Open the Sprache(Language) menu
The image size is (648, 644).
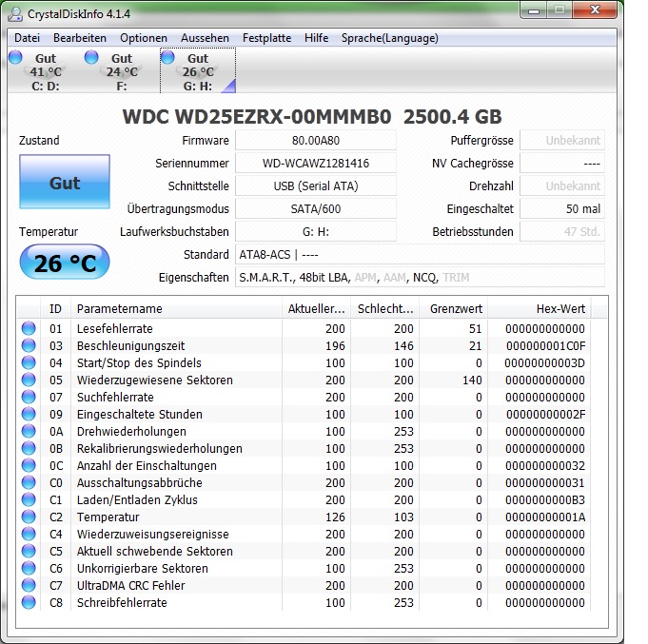tap(390, 38)
